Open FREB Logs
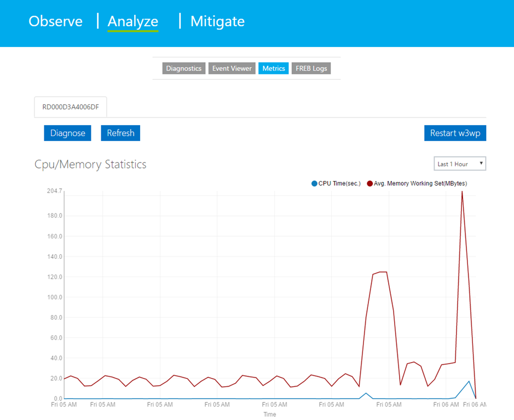Image resolution: width=514 pixels, height=420 pixels. click(x=311, y=68)
